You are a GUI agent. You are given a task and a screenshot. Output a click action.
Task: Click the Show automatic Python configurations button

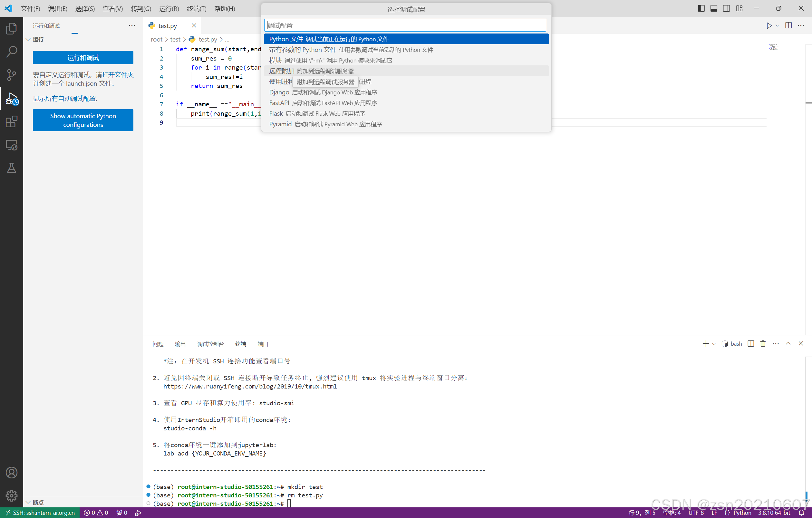pos(83,120)
